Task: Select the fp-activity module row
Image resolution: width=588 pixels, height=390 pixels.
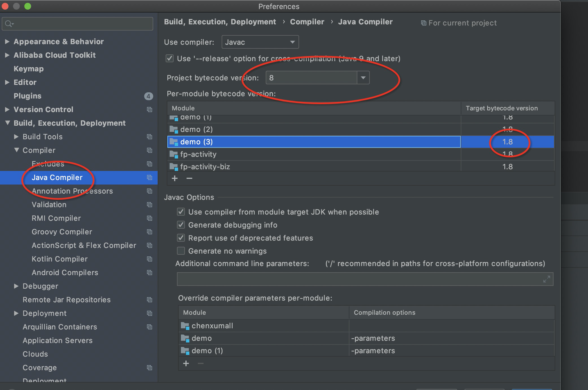Action: [x=311, y=154]
